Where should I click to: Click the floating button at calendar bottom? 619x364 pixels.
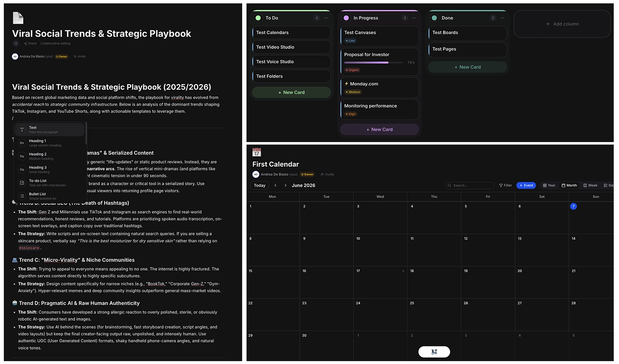pos(434,352)
